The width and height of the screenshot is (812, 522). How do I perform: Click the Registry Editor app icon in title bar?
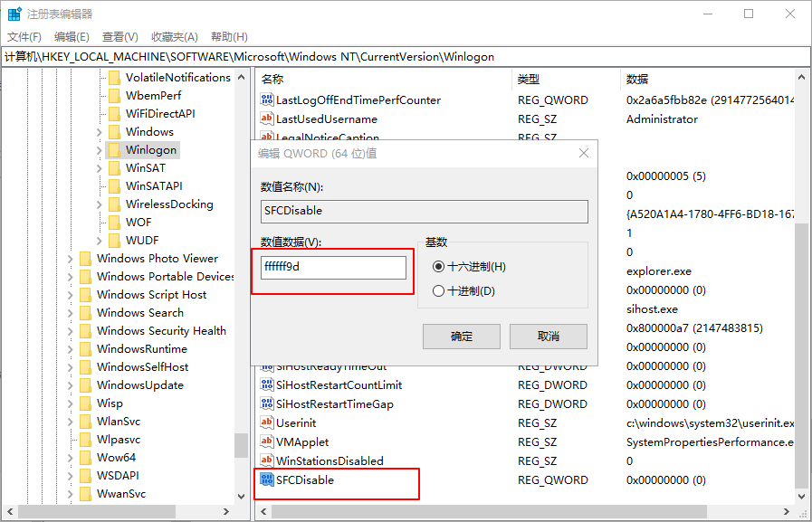click(14, 14)
